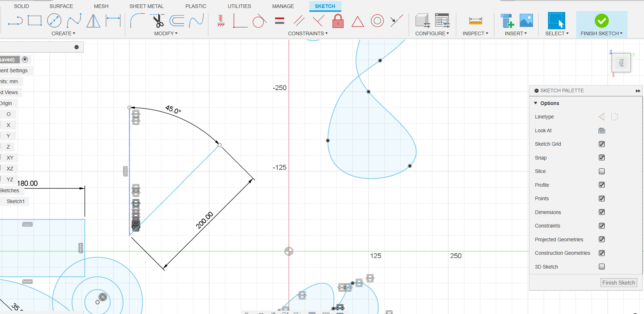The image size is (644, 314).
Task: Click the green Finish Sketch checkmark
Action: 602,21
